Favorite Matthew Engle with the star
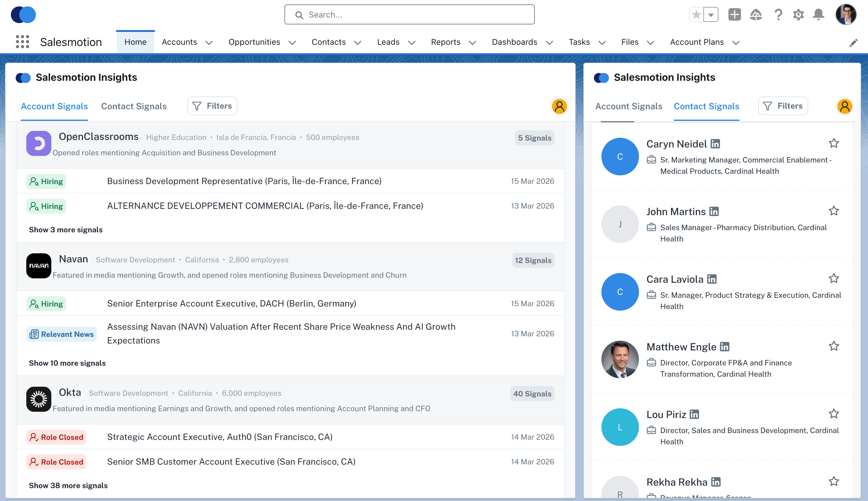Viewport: 868px width, 501px height. click(x=834, y=346)
